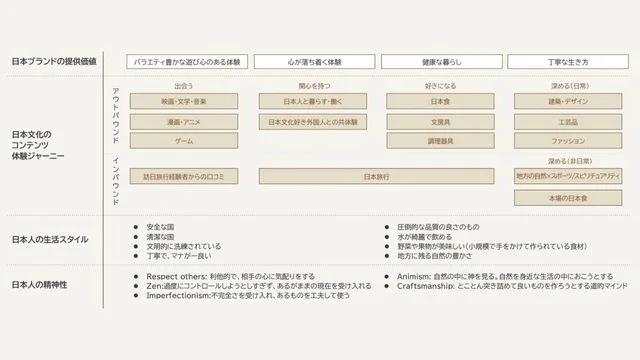
Task: Click the 安全な国 bullet text
Action: [160, 227]
